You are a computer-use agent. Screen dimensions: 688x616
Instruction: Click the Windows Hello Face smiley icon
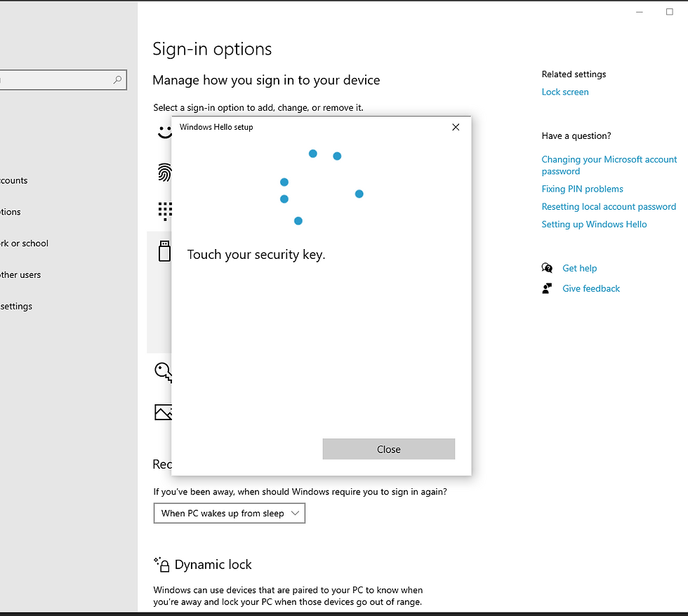point(164,132)
